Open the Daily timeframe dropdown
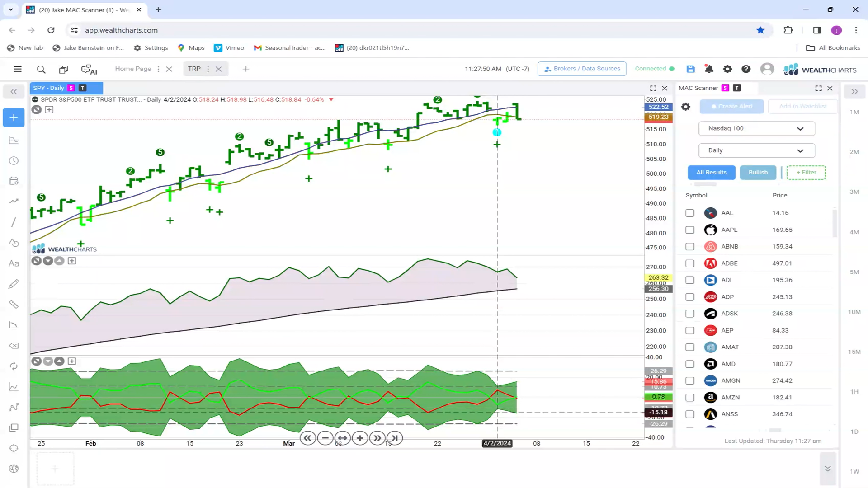The height and width of the screenshot is (488, 868). 756,150
